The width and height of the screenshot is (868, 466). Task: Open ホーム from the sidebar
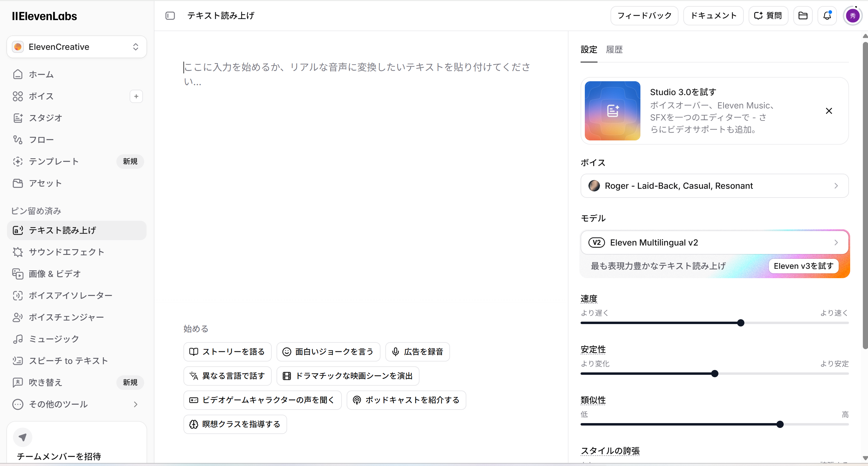[x=77, y=74]
